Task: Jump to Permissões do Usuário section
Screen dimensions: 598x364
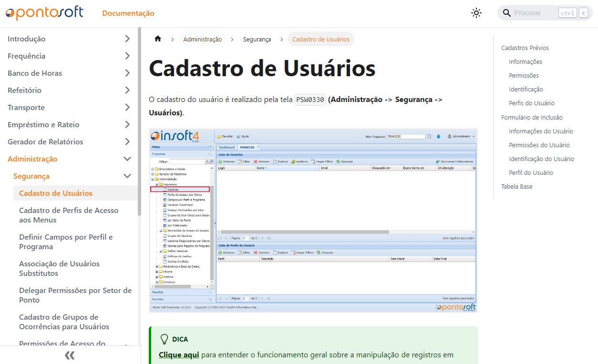Action: click(539, 145)
